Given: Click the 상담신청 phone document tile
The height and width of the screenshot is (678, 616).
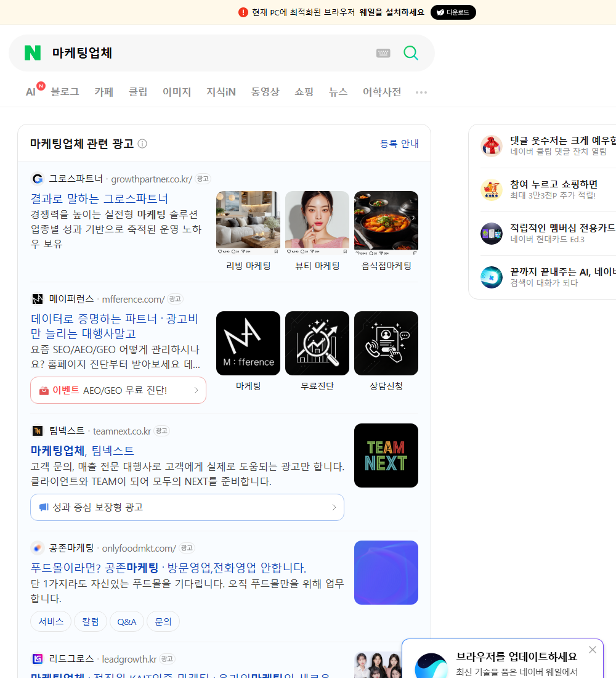Looking at the screenshot, I should coord(386,343).
